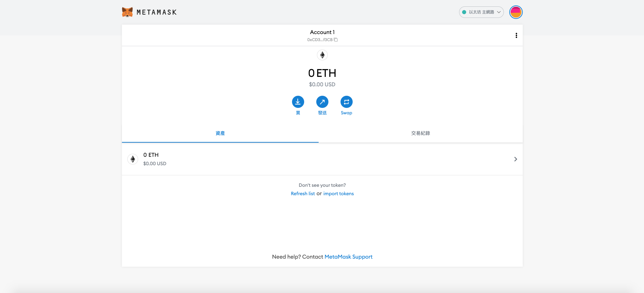Open the three-dot account options menu
The height and width of the screenshot is (293, 644).
[x=516, y=35]
